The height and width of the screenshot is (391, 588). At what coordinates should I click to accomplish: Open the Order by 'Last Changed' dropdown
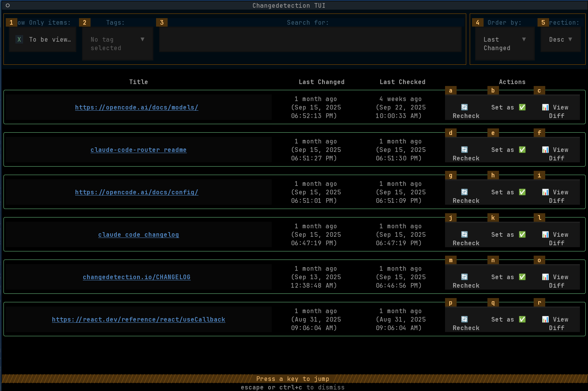click(505, 44)
